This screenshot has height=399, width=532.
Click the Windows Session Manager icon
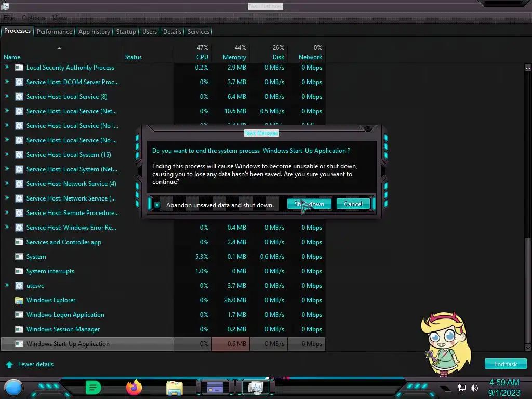point(19,329)
